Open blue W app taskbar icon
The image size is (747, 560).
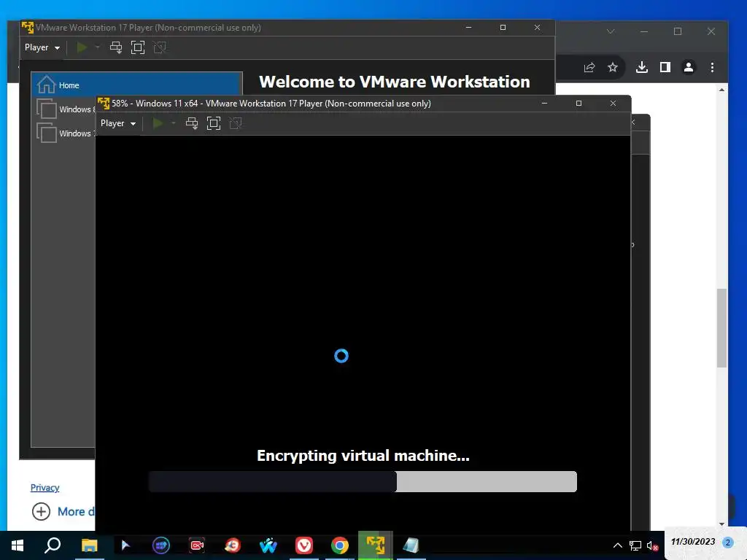[x=268, y=545]
